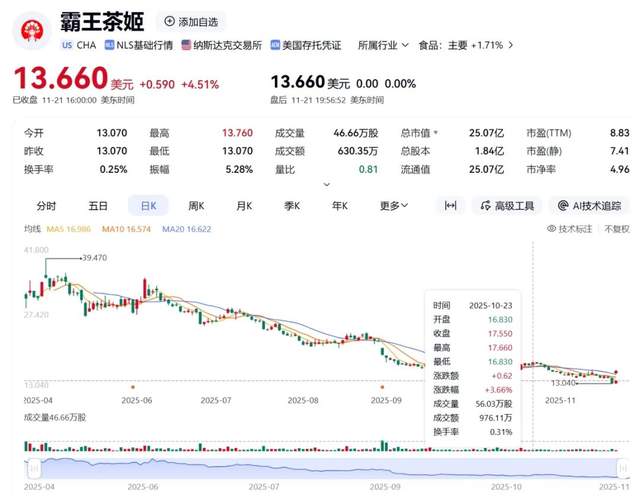The height and width of the screenshot is (500, 640).
Task: Expand more quote details chevron
Action: coord(327,185)
